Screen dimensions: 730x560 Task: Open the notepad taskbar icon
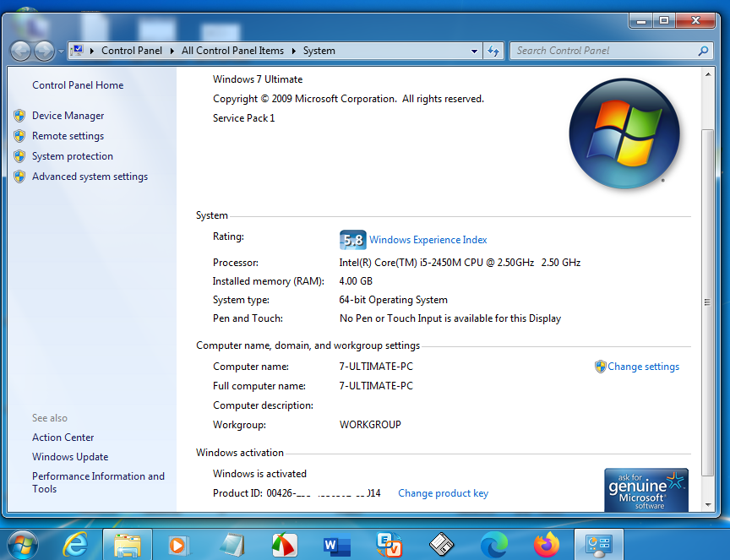(232, 545)
